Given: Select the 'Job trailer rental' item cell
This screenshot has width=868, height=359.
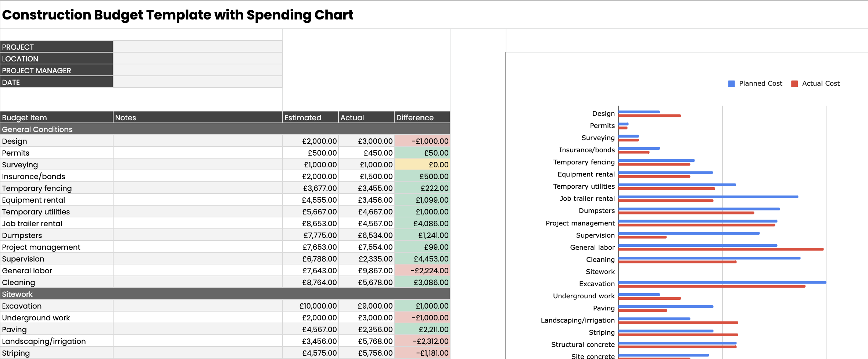Looking at the screenshot, I should pos(57,223).
